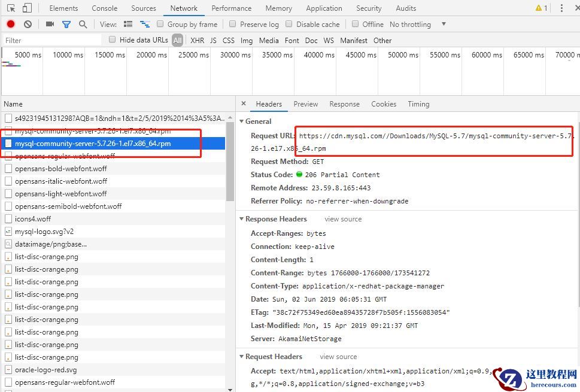Toggle the device toolbar icon
This screenshot has width=580, height=392.
point(27,8)
